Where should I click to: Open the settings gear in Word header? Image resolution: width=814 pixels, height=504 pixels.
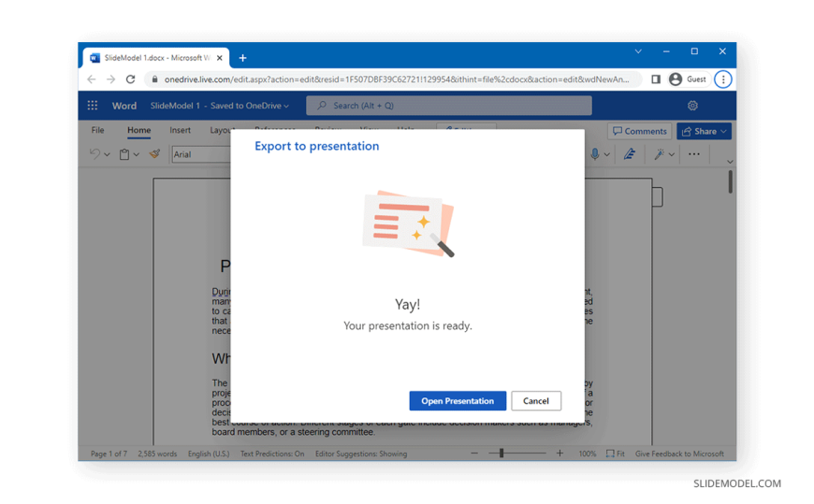(692, 106)
